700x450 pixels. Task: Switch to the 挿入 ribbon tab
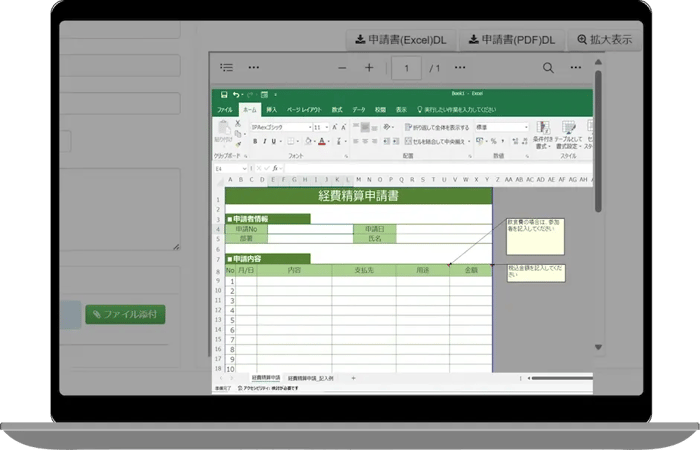271,110
